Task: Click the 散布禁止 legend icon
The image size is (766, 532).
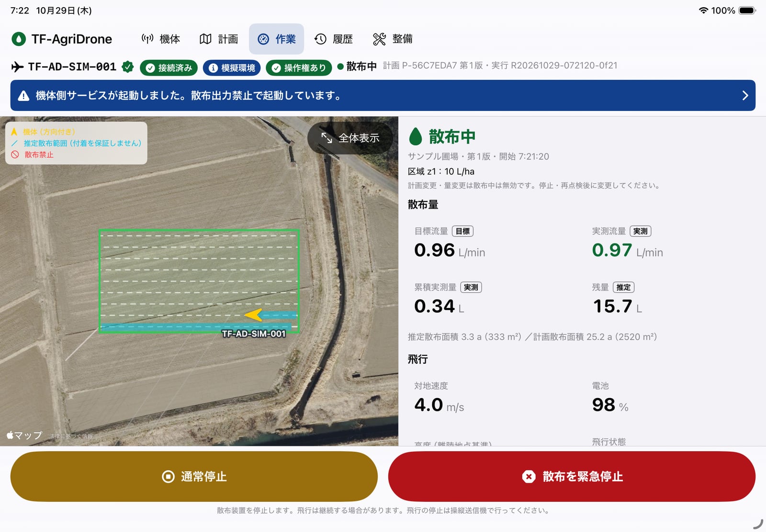Action: click(x=15, y=155)
